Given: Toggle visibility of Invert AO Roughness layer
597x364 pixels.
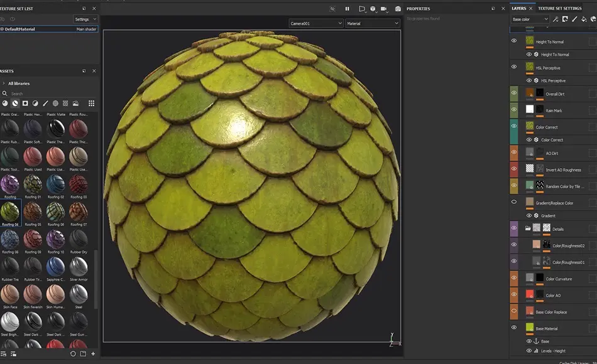Looking at the screenshot, I should tap(513, 169).
